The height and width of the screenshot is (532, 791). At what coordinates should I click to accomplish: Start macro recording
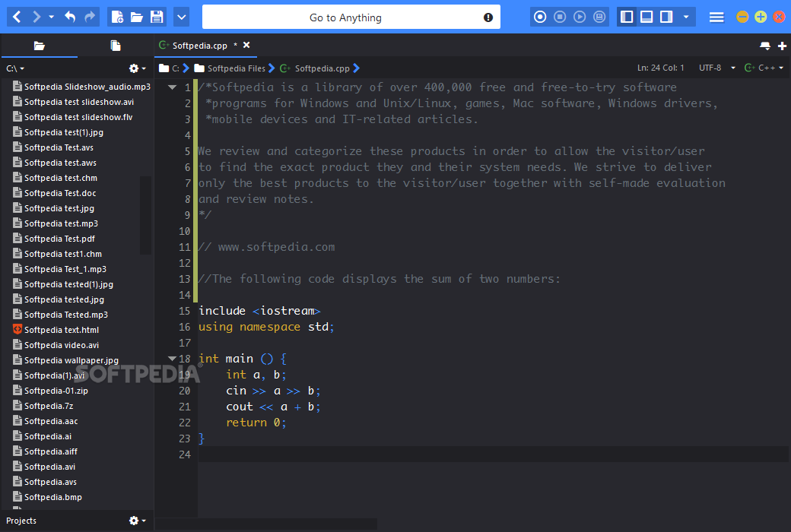click(x=540, y=17)
